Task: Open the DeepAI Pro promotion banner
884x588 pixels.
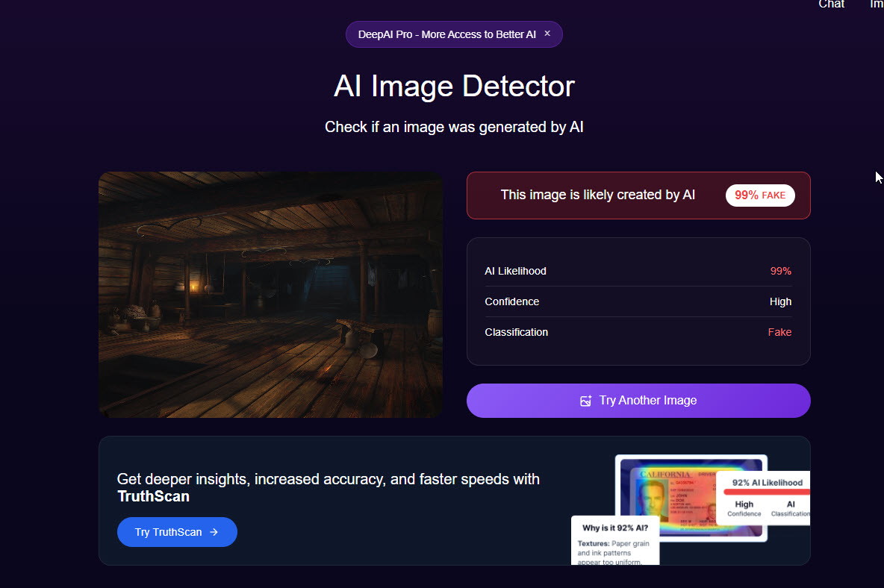Action: [x=446, y=34]
